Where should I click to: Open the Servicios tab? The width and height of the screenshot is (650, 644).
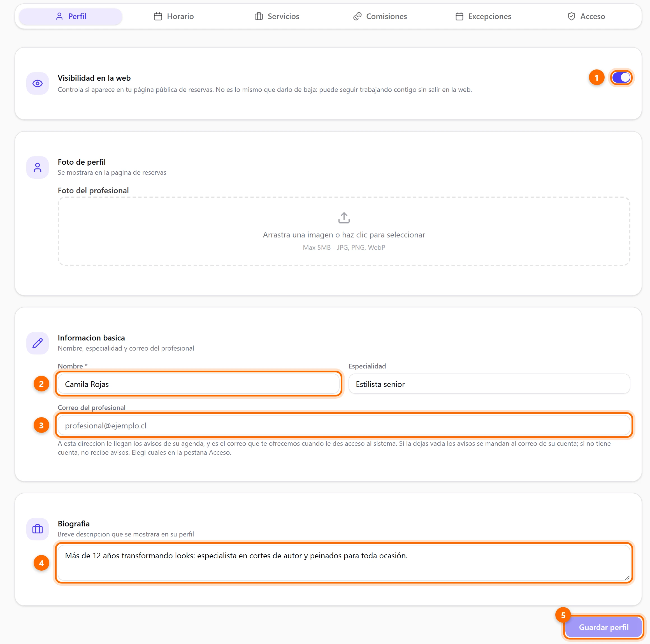(277, 17)
